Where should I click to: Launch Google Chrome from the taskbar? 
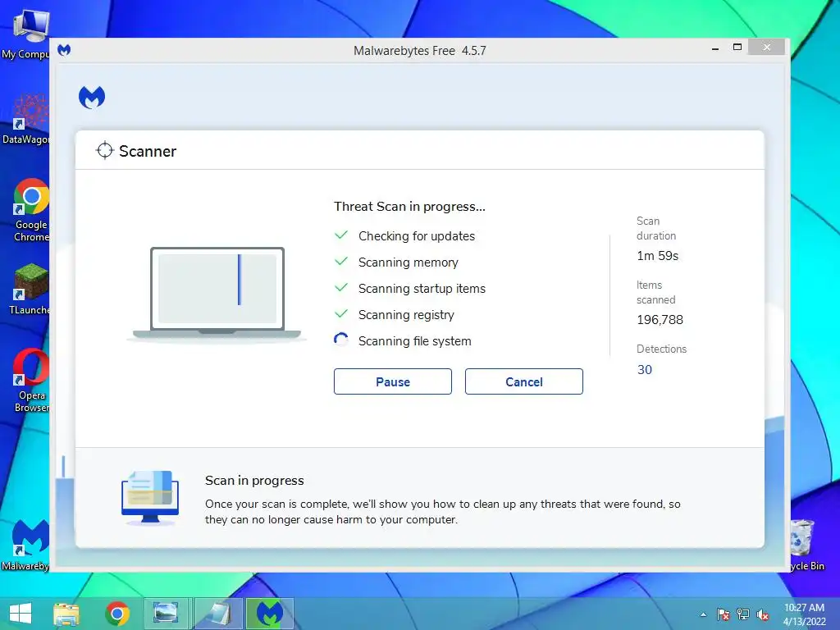point(117,614)
